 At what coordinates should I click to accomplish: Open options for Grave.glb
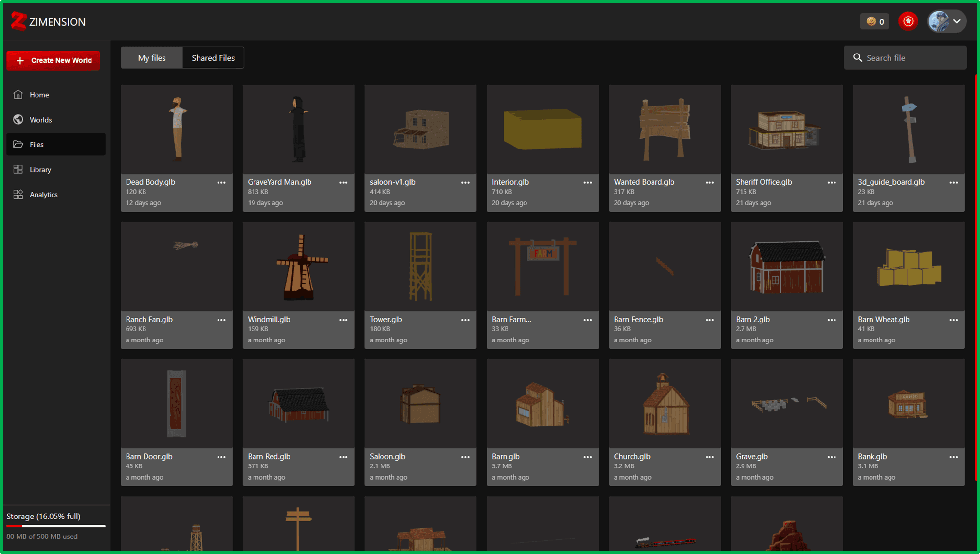click(832, 457)
